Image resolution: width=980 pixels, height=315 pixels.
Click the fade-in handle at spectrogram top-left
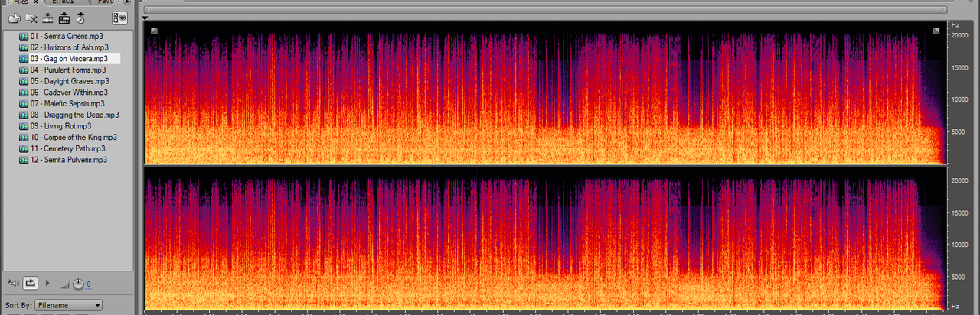click(x=155, y=31)
